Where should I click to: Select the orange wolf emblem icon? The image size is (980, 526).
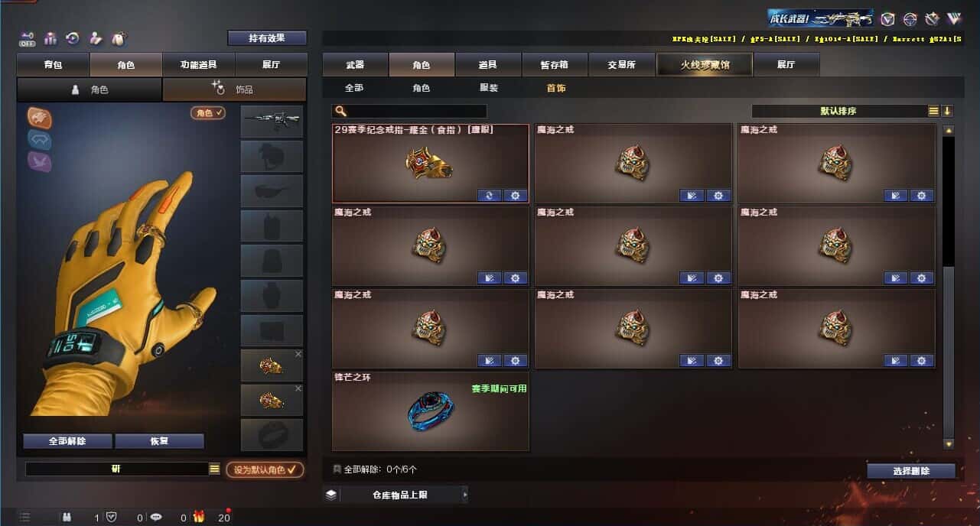tap(40, 117)
